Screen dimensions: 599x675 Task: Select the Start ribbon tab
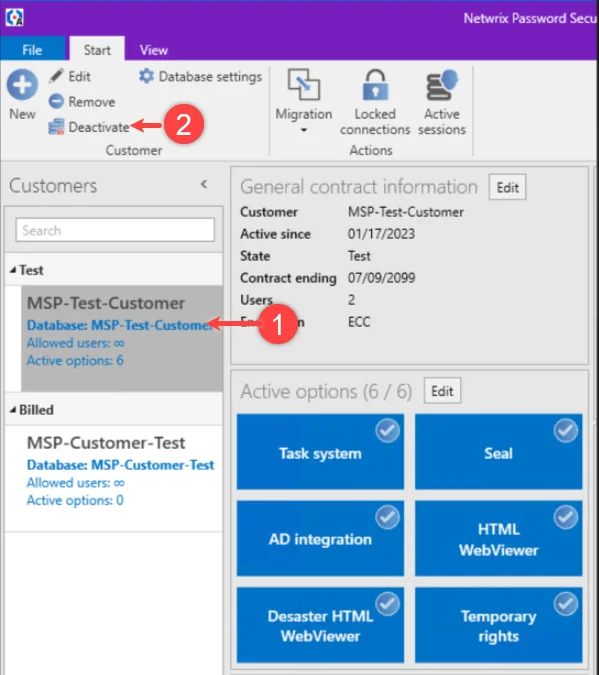(97, 50)
